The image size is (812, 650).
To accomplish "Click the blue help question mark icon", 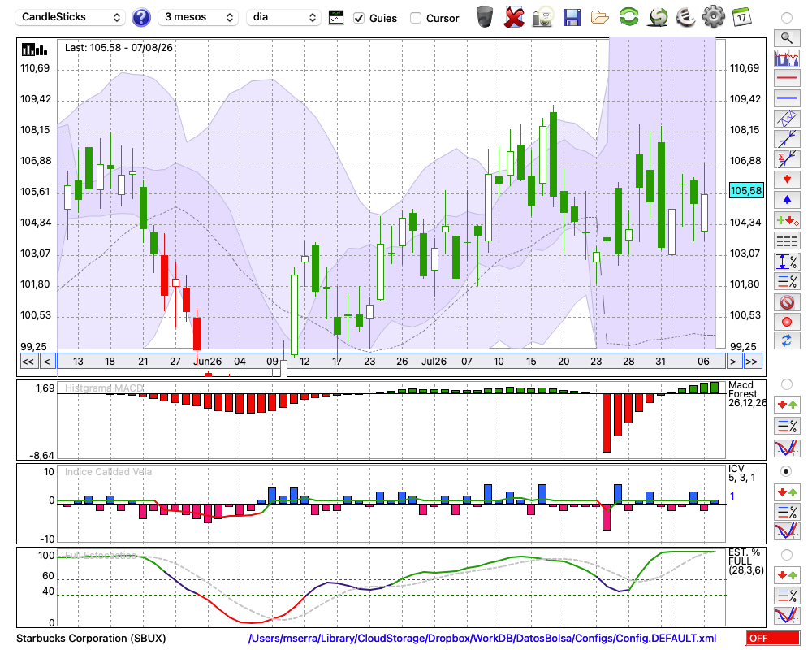I will [140, 18].
